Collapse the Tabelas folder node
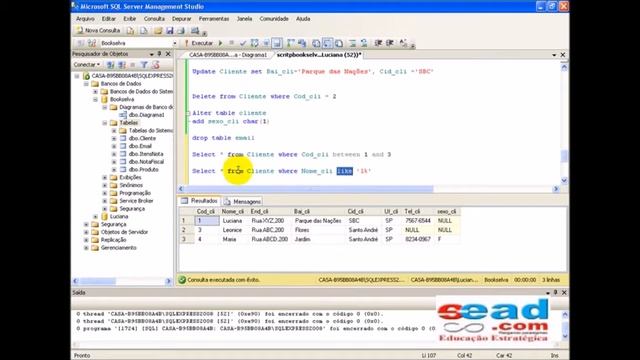 [x=105, y=123]
